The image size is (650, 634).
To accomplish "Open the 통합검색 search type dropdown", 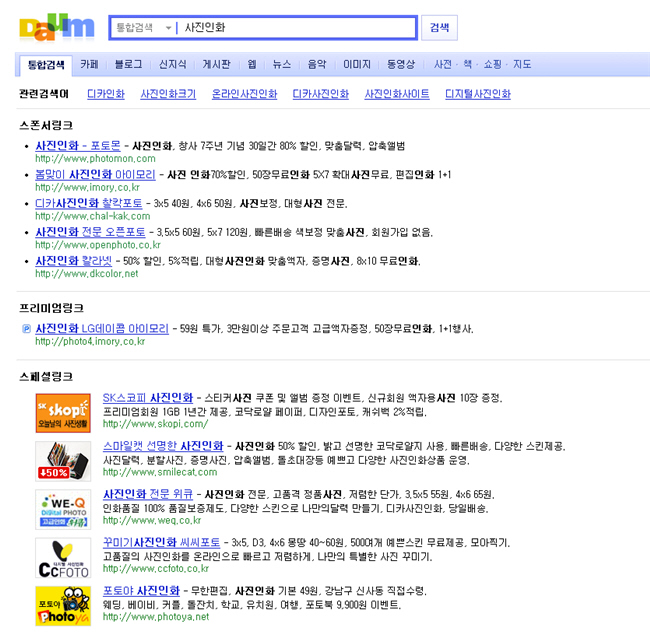I will [x=143, y=28].
